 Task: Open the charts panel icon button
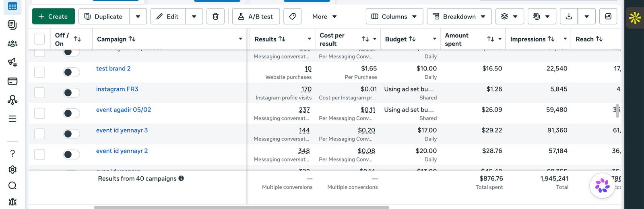coord(608,17)
